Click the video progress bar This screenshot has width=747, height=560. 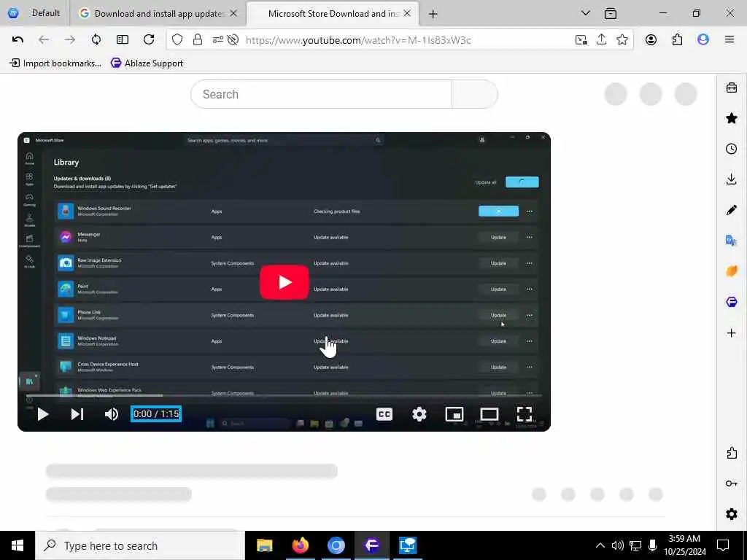click(x=284, y=395)
